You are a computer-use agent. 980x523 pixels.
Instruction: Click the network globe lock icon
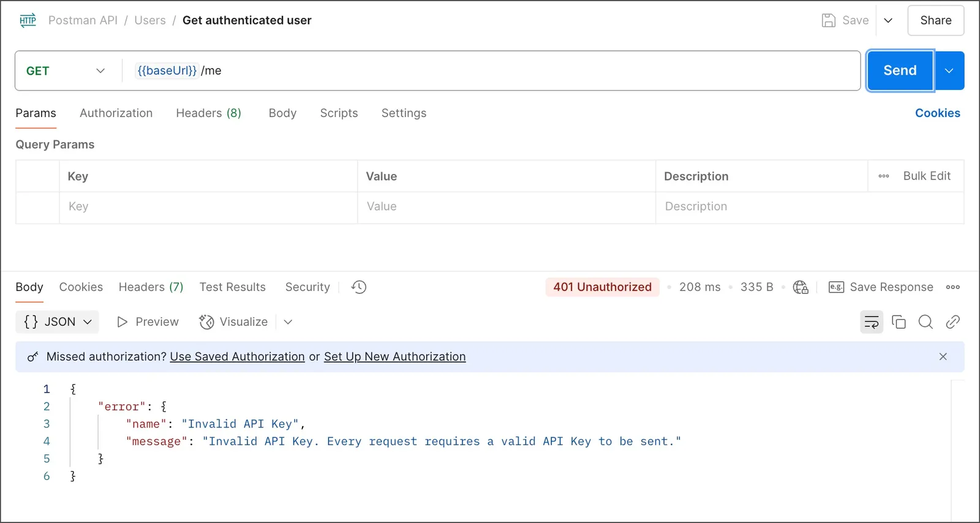pos(801,287)
